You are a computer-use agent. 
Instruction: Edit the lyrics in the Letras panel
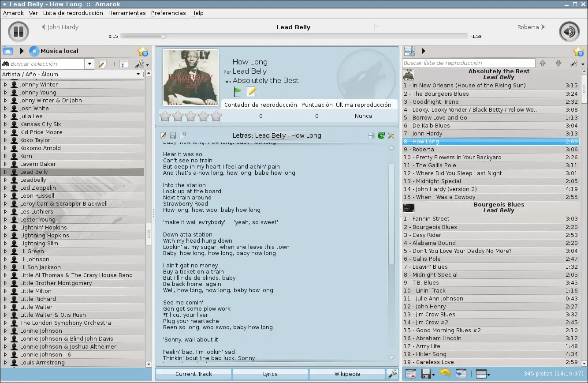[x=164, y=135]
